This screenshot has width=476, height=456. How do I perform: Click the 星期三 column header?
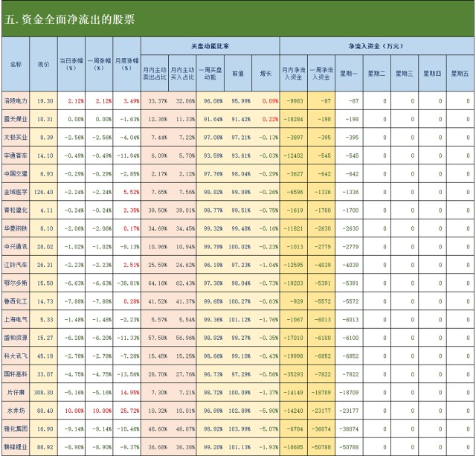[x=405, y=74]
